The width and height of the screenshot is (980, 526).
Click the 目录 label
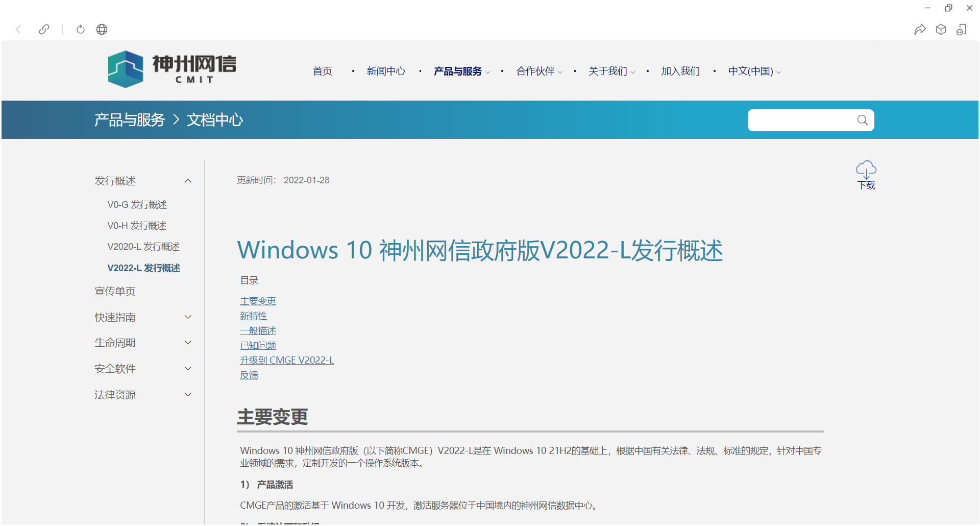click(x=249, y=280)
